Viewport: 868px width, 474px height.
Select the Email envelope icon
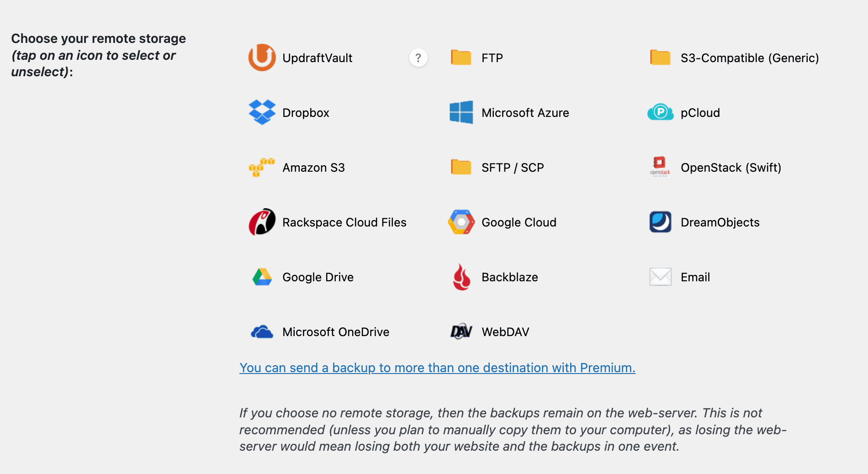[660, 277]
